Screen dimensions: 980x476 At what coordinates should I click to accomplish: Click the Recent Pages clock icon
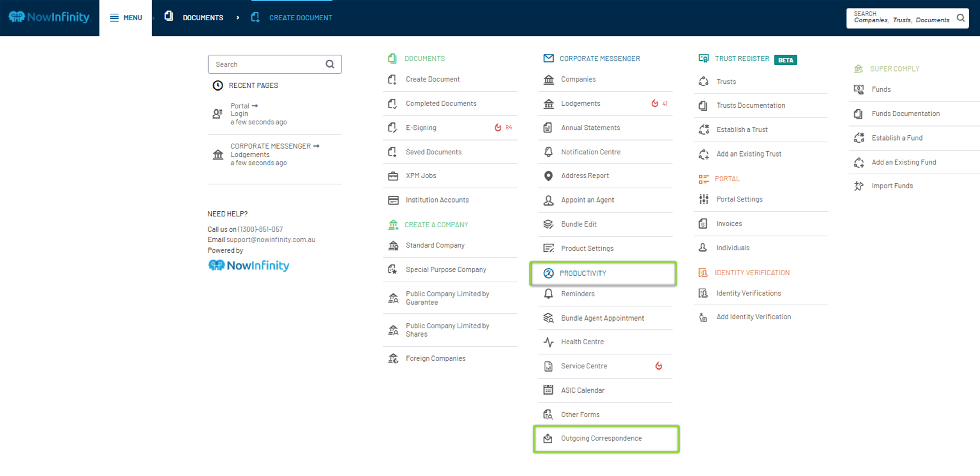[x=218, y=85]
